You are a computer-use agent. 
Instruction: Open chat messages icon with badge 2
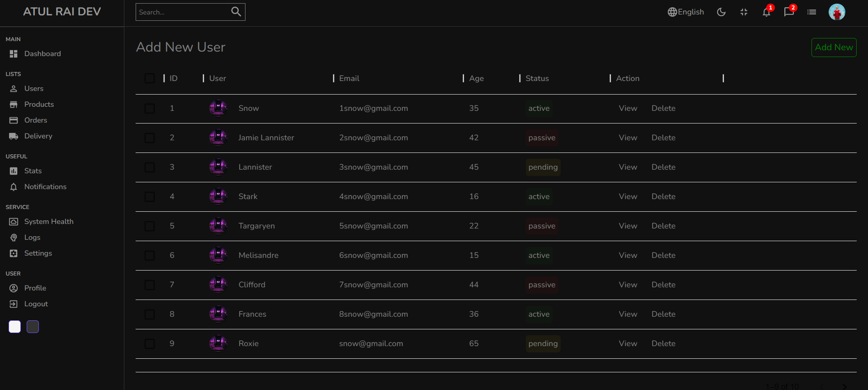click(789, 12)
